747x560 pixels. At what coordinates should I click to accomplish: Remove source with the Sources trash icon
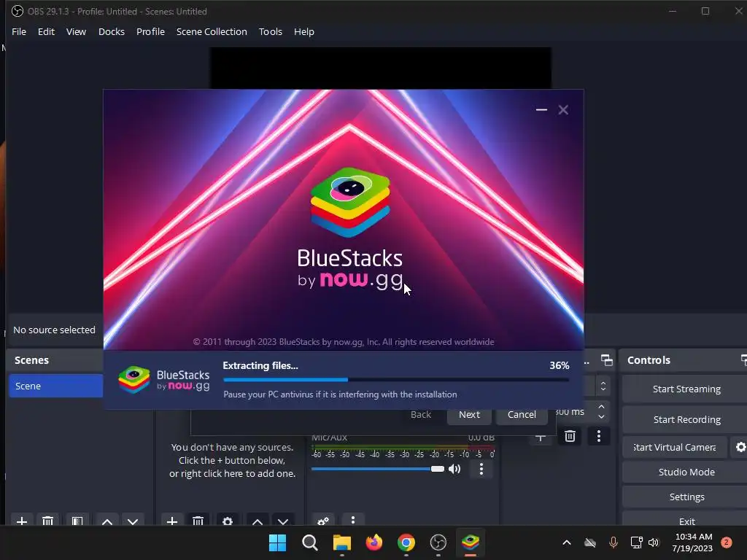[198, 521]
